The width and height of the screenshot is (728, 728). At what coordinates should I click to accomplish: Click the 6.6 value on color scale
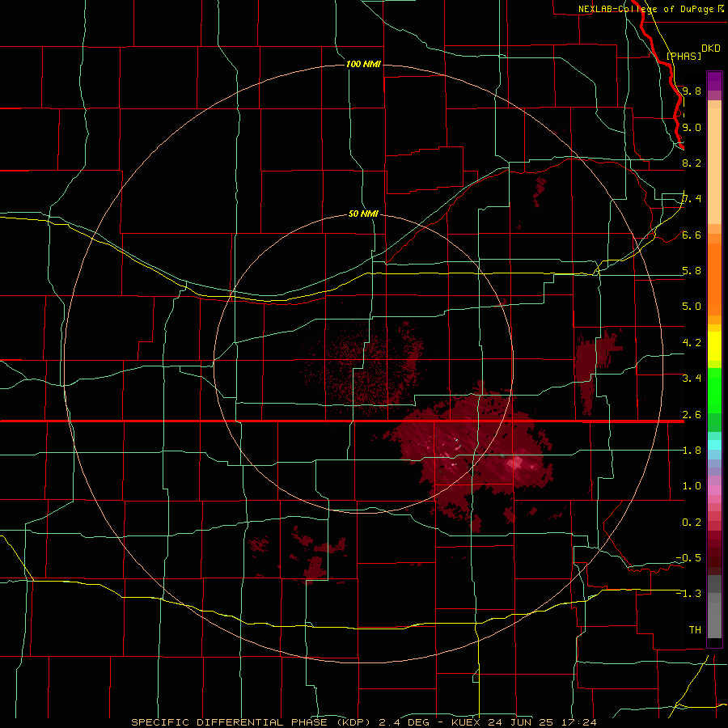(x=692, y=235)
